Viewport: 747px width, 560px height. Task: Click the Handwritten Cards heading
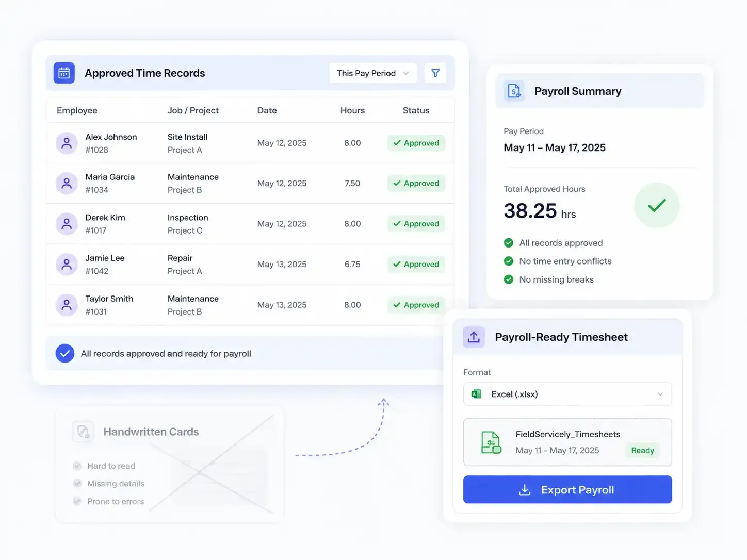[151, 432]
